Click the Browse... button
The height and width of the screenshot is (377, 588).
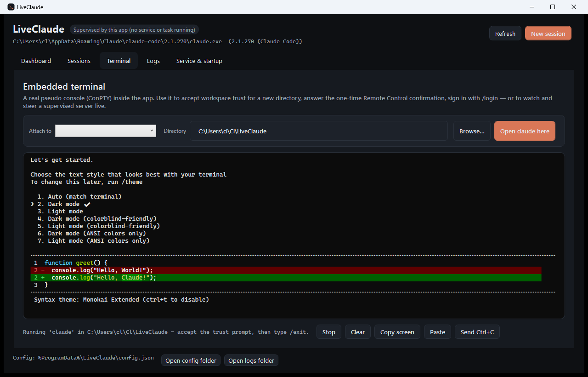(x=472, y=131)
